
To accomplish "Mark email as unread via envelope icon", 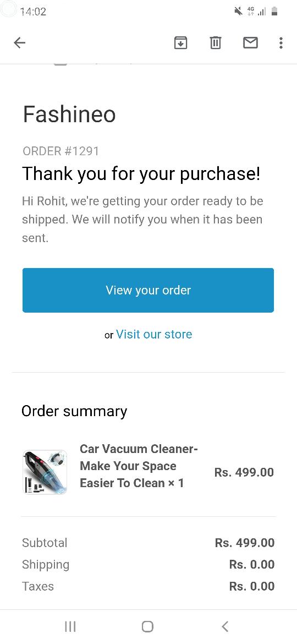I will pos(250,42).
